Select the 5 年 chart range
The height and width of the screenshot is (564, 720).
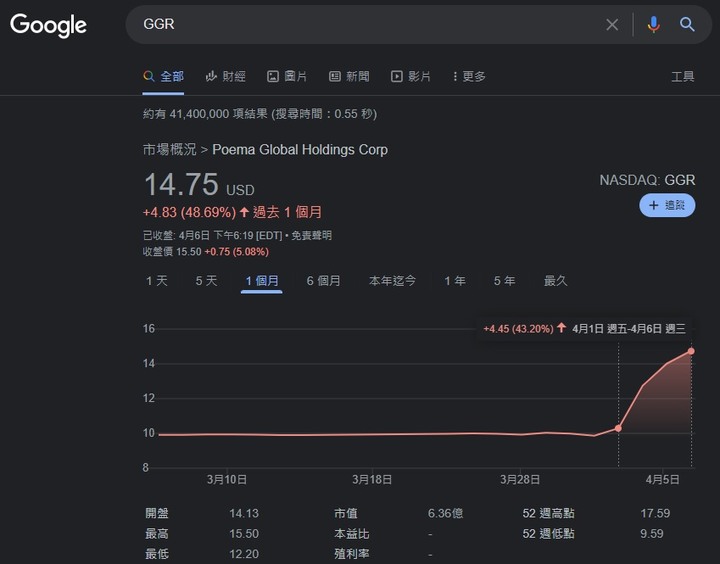tap(505, 281)
